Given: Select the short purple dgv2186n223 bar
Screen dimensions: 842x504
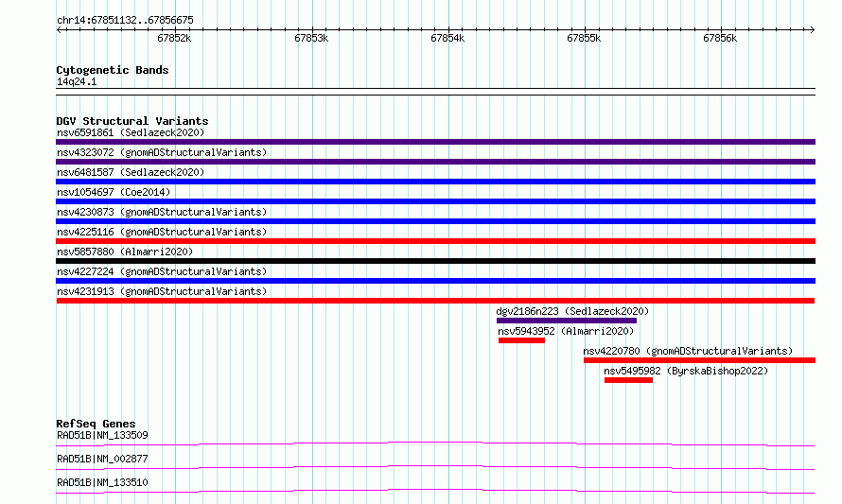Looking at the screenshot, I should [567, 321].
